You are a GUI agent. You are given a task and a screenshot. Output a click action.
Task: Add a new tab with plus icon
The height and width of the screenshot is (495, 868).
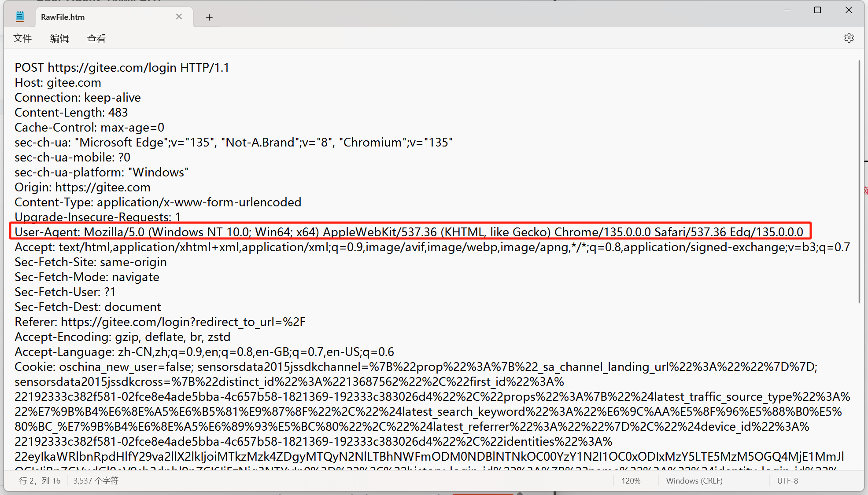pyautogui.click(x=209, y=17)
